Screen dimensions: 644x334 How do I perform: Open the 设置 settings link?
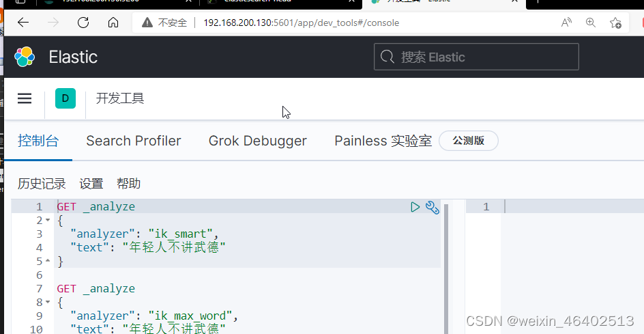pos(91,184)
